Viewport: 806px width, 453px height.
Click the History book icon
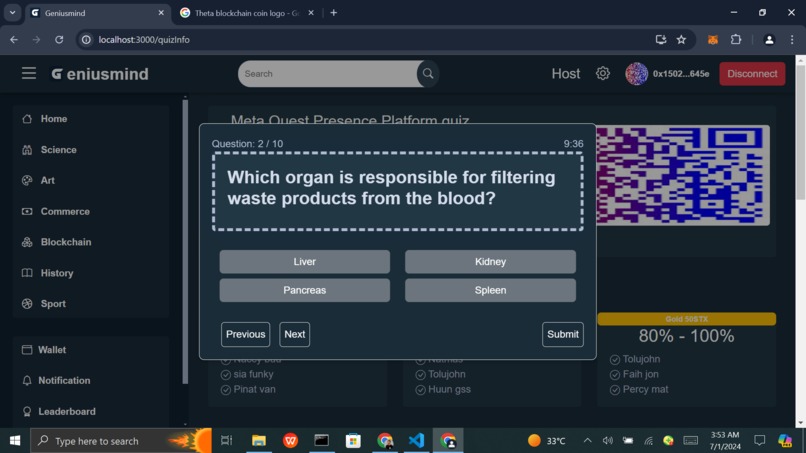pyautogui.click(x=27, y=273)
